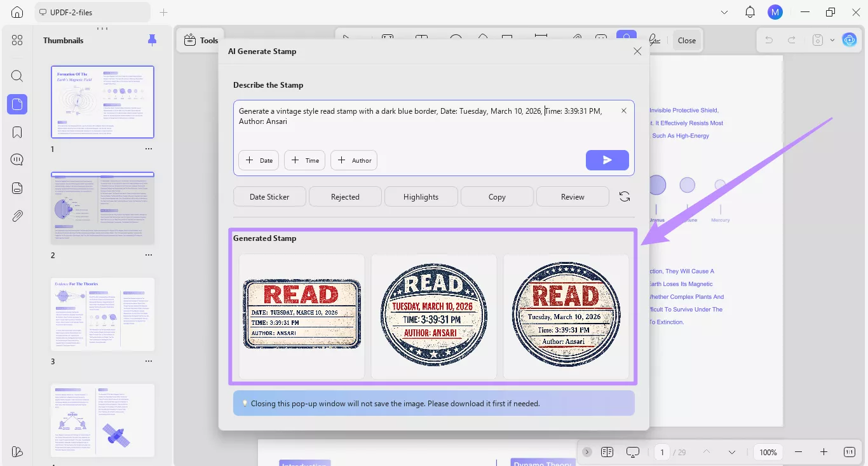Choose the Copy preset
Image resolution: width=868 pixels, height=466 pixels.
tap(497, 196)
